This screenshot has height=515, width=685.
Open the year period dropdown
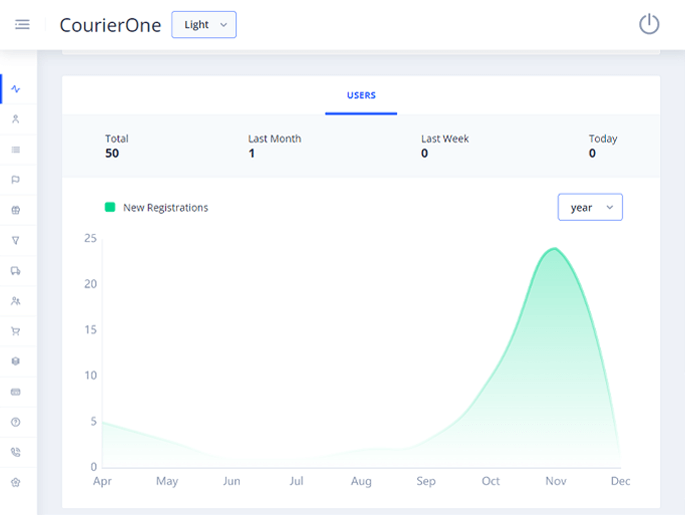point(590,207)
